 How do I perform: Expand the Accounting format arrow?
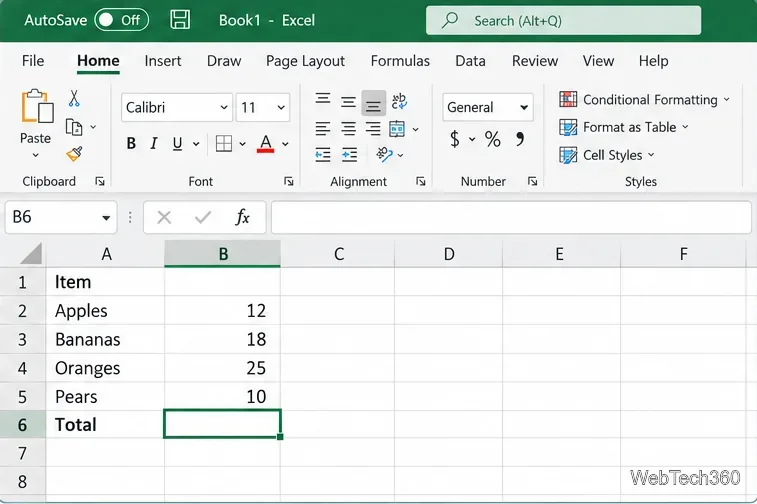472,139
